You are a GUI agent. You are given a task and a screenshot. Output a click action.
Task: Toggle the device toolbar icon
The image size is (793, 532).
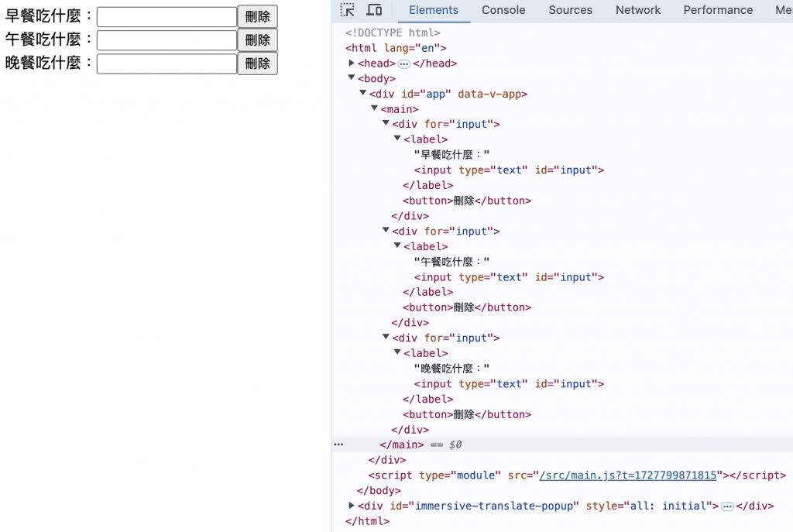(x=374, y=9)
